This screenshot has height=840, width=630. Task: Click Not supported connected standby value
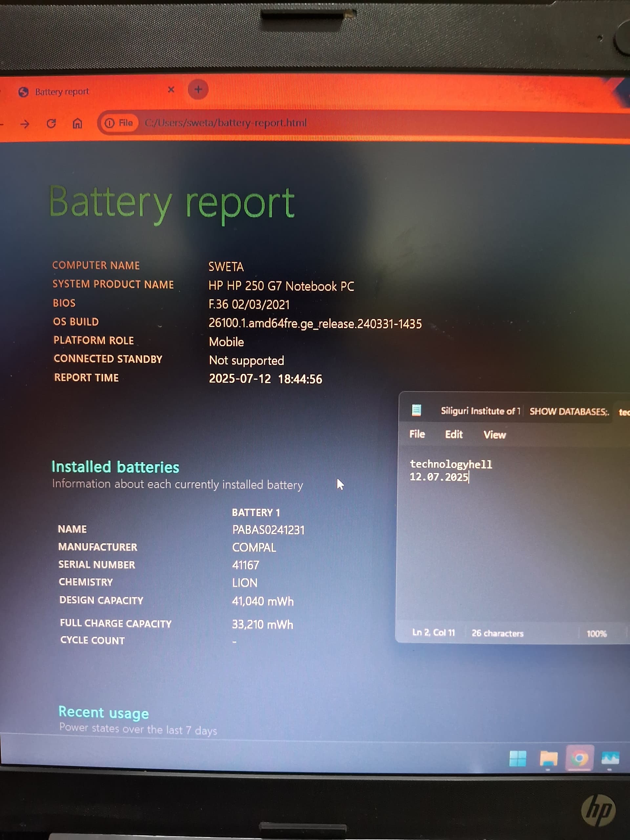[x=246, y=360]
